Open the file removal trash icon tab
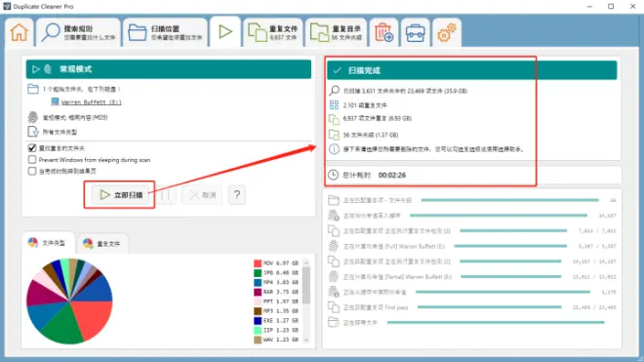Screen dimensions: 644x362 (x=384, y=32)
